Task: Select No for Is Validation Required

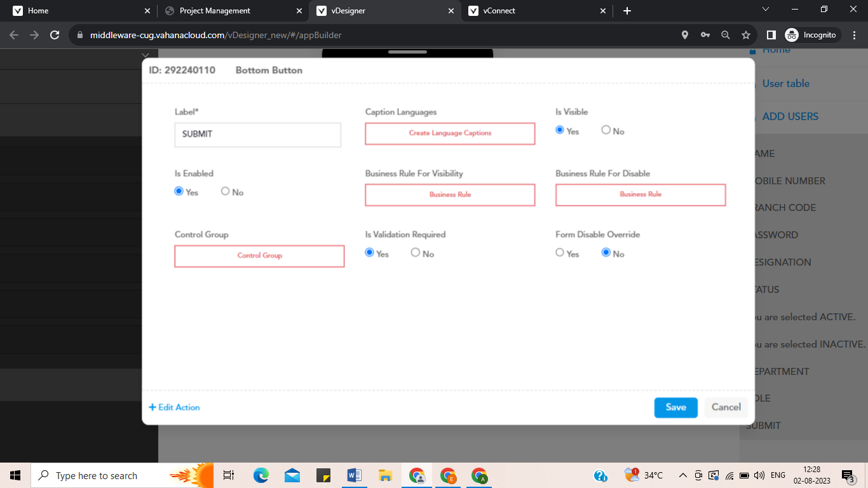Action: point(416,253)
